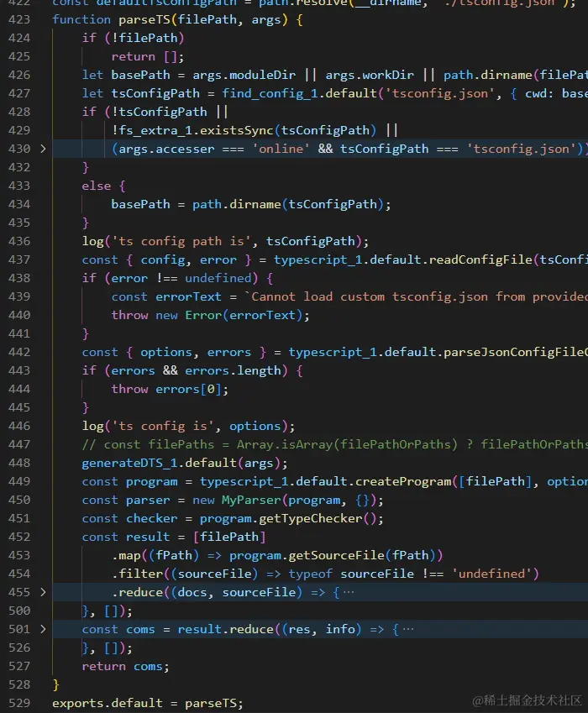Click 'getSourceFile' on line 453

coord(336,555)
